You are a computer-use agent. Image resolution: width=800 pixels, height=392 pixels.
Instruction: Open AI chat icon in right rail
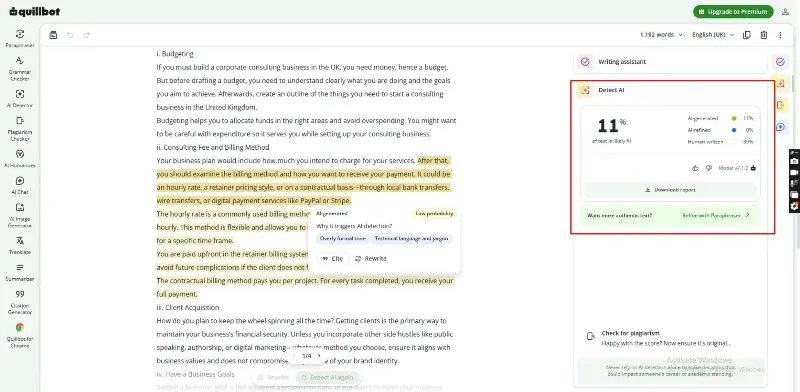[x=780, y=127]
